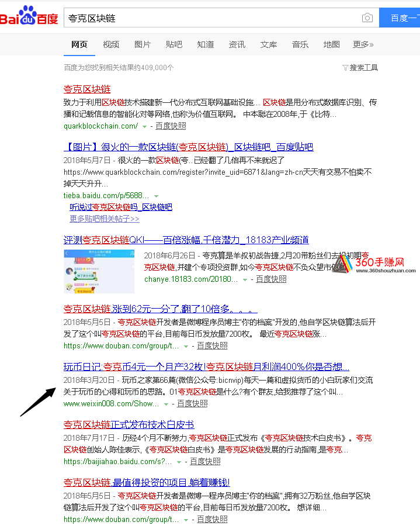
Task: Expand dropdown arrow beside www.weixin008.com/Show...
Action: [x=166, y=404]
